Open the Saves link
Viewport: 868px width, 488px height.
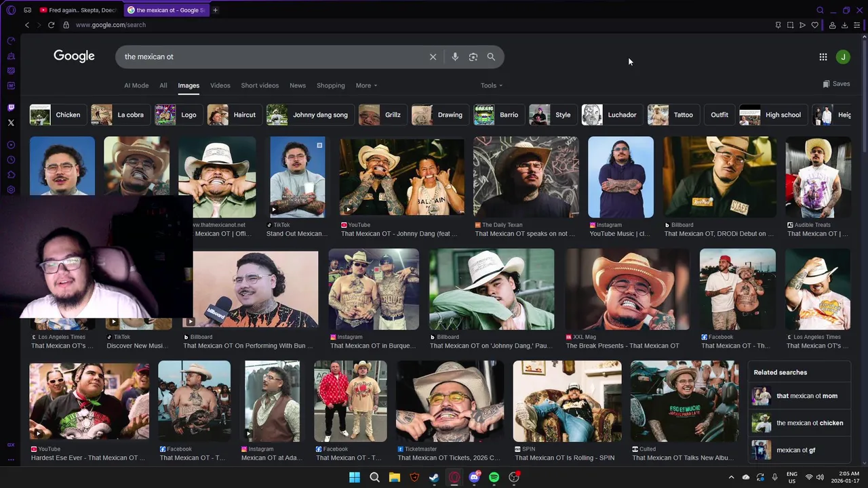point(837,84)
